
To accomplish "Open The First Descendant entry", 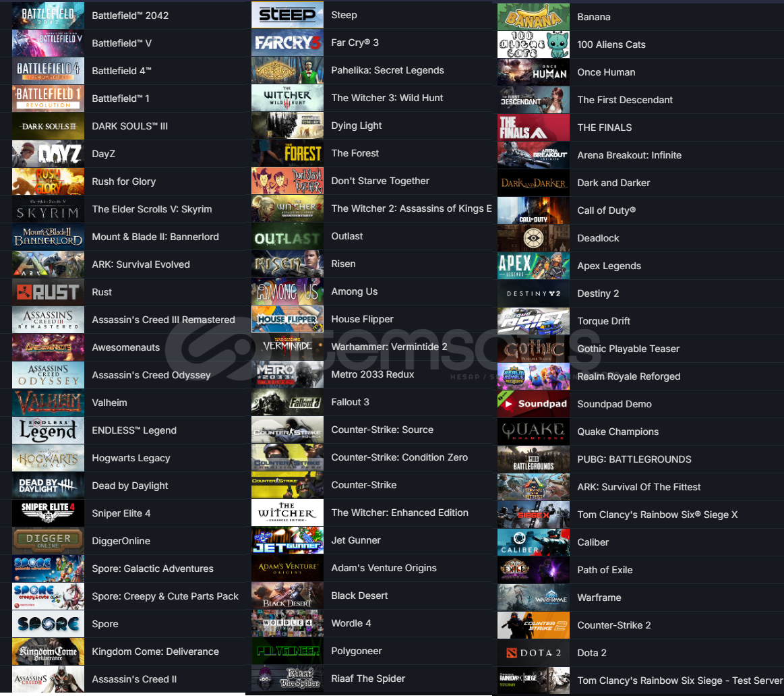I will [625, 100].
